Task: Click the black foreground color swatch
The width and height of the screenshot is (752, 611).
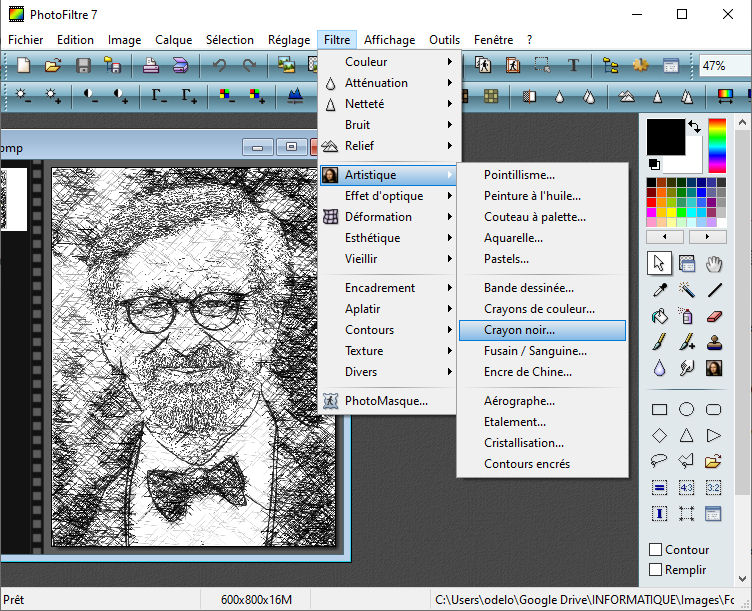Action: (x=666, y=137)
